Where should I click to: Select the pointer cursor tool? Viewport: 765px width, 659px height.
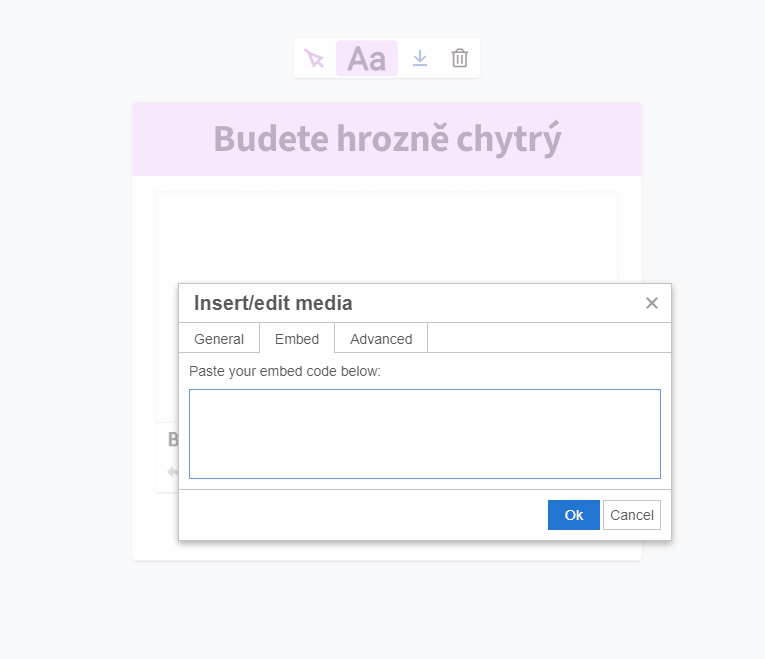pyautogui.click(x=315, y=59)
